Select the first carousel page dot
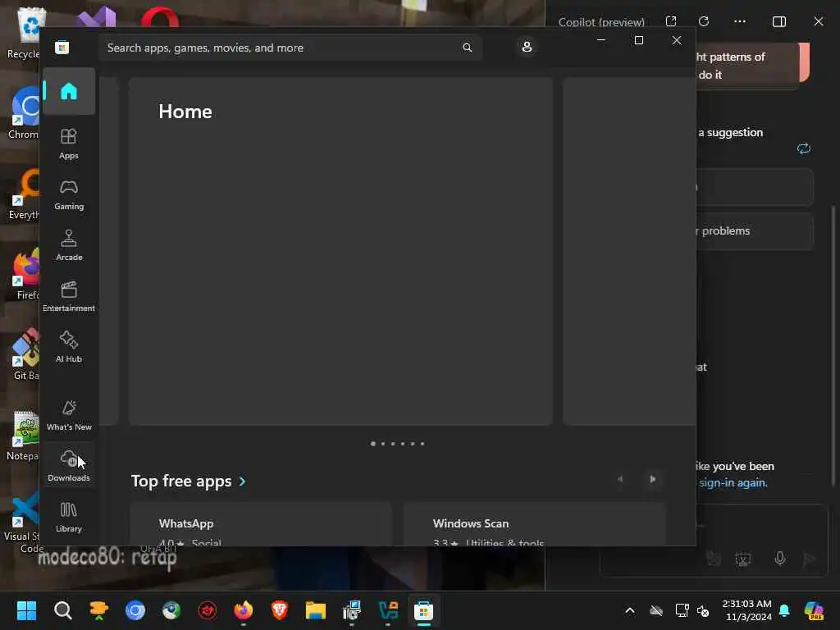This screenshot has height=630, width=840. coord(373,444)
